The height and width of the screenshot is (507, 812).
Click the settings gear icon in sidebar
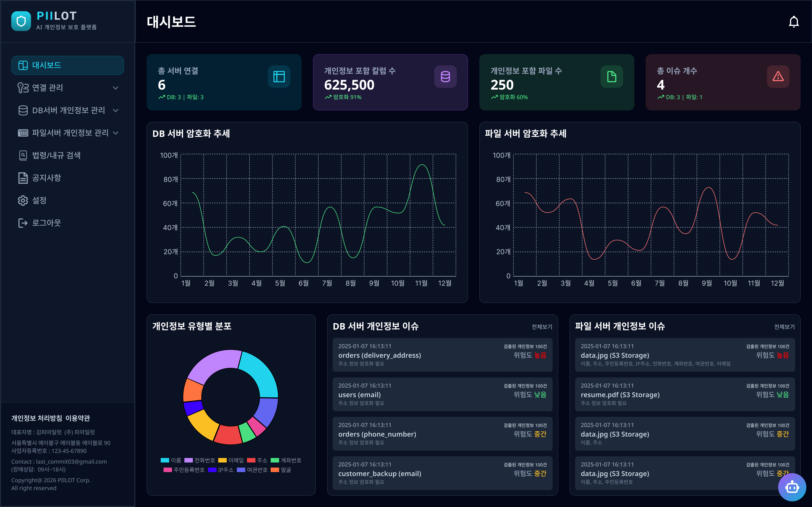pos(23,201)
